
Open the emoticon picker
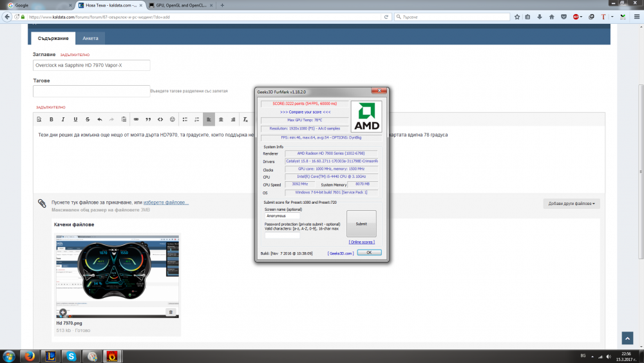(x=173, y=120)
